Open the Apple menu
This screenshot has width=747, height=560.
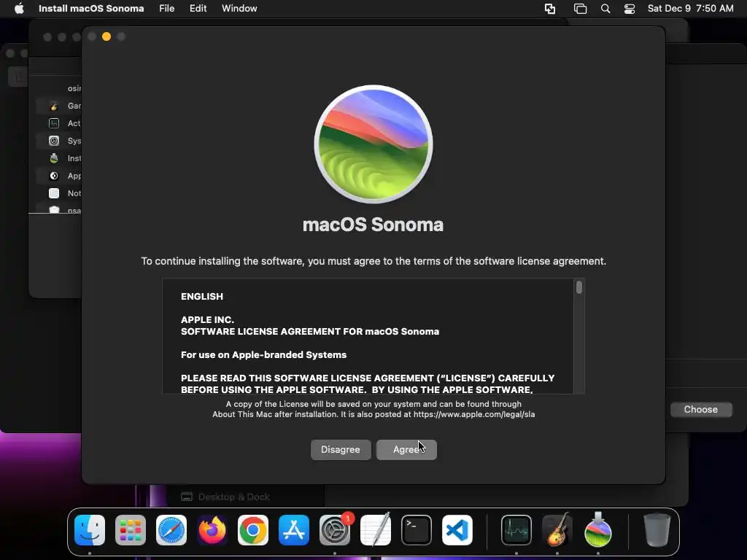click(x=19, y=8)
